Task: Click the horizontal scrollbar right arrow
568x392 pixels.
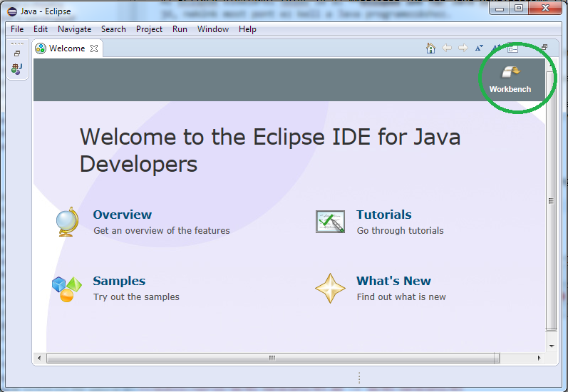Action: point(539,358)
